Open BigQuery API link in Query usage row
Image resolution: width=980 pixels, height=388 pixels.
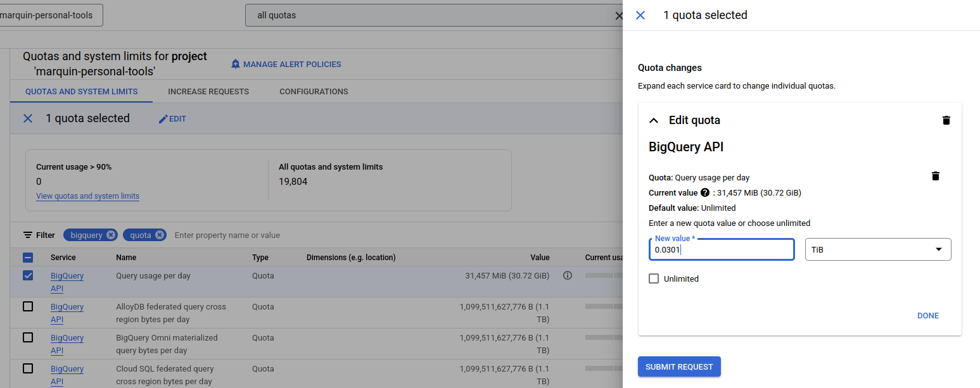(x=67, y=282)
